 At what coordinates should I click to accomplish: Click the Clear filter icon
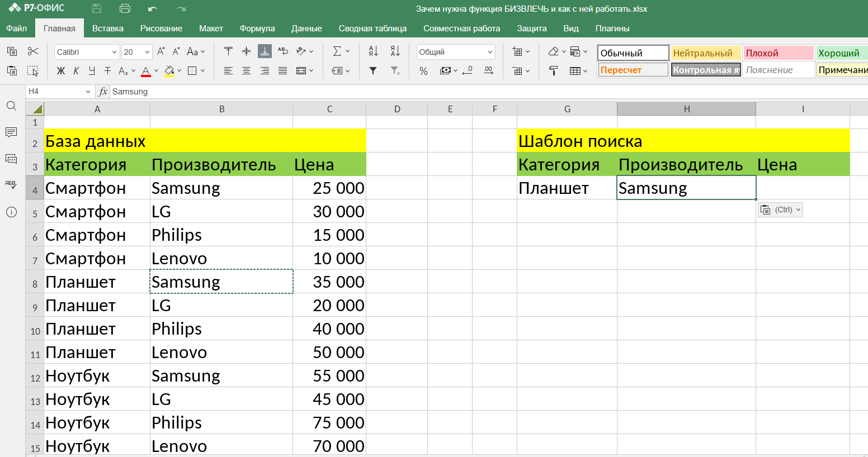point(395,70)
